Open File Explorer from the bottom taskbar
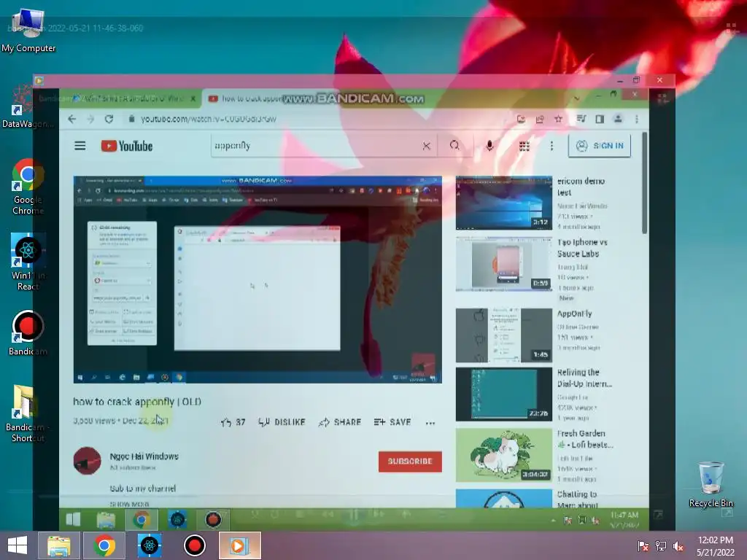The height and width of the screenshot is (560, 747). pyautogui.click(x=59, y=545)
